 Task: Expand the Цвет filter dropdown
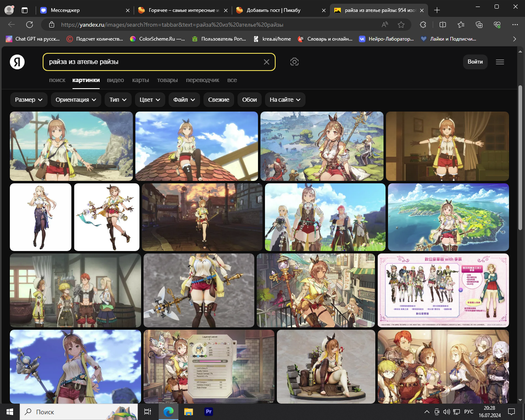[150, 100]
